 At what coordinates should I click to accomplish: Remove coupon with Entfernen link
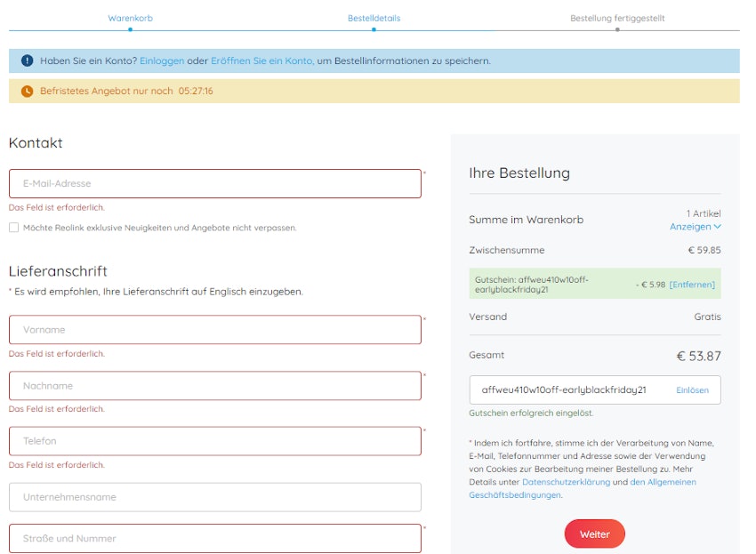pyautogui.click(x=692, y=285)
